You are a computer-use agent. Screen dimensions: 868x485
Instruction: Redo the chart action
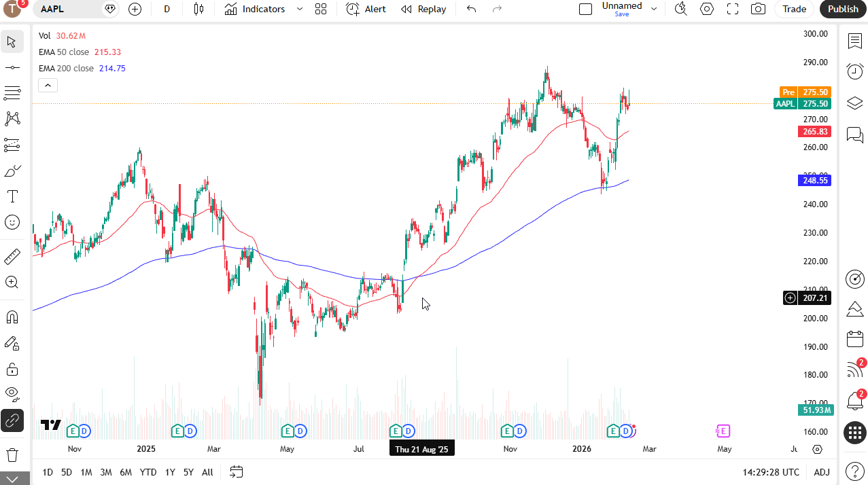point(497,9)
